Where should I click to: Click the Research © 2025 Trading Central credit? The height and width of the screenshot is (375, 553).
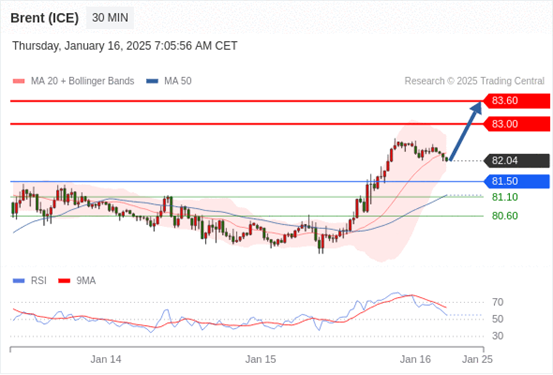(474, 81)
